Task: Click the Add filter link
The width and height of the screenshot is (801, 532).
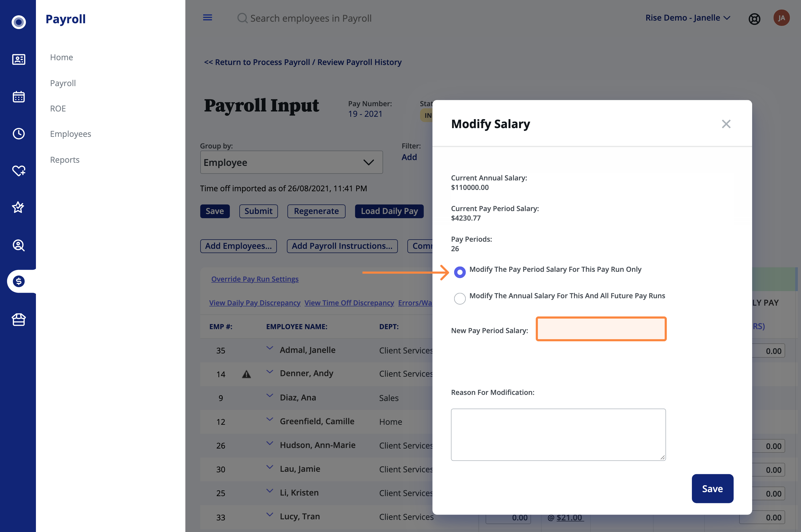Action: pyautogui.click(x=409, y=157)
